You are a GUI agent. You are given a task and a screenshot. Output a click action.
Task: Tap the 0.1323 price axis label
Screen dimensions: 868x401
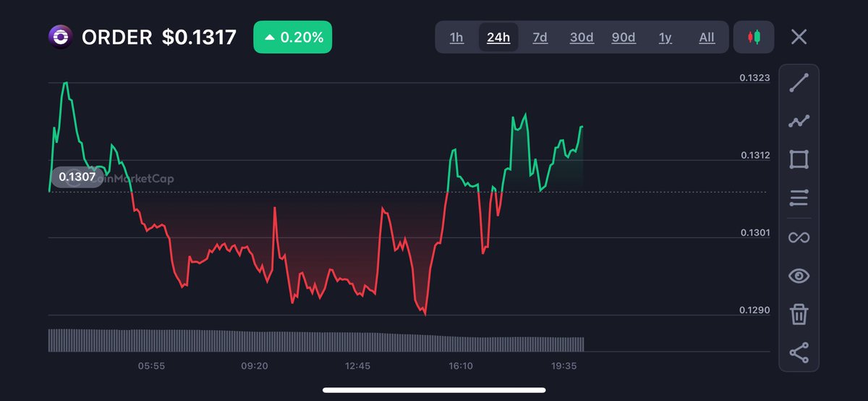point(754,77)
